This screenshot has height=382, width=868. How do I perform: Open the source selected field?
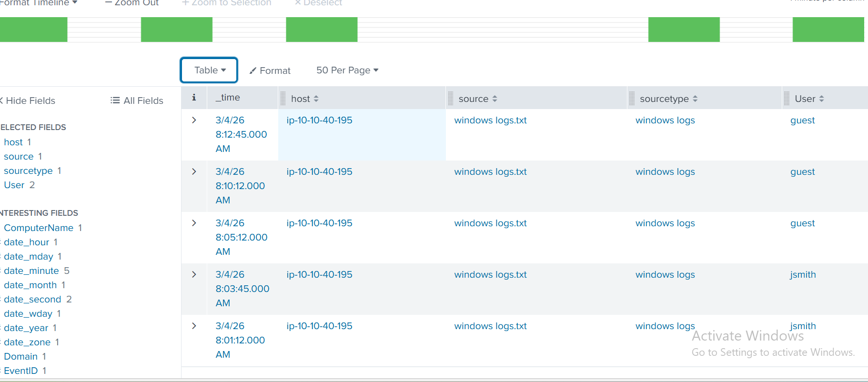(19, 156)
